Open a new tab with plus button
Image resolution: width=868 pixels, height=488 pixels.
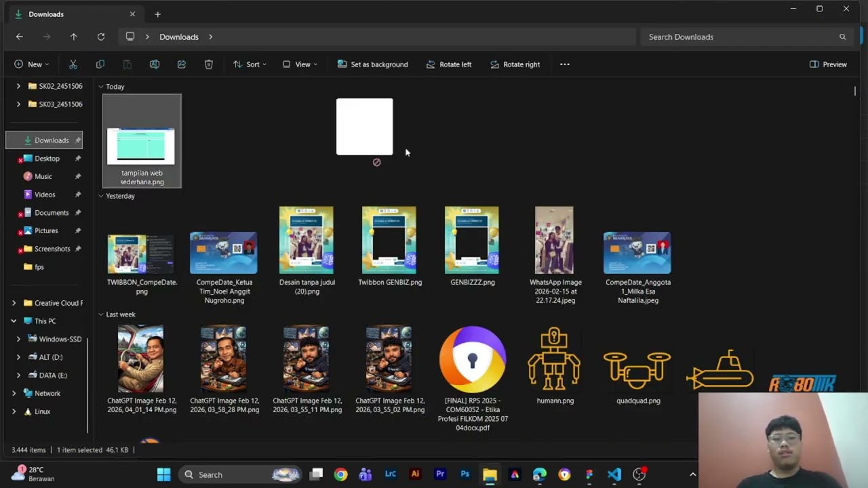click(x=157, y=14)
